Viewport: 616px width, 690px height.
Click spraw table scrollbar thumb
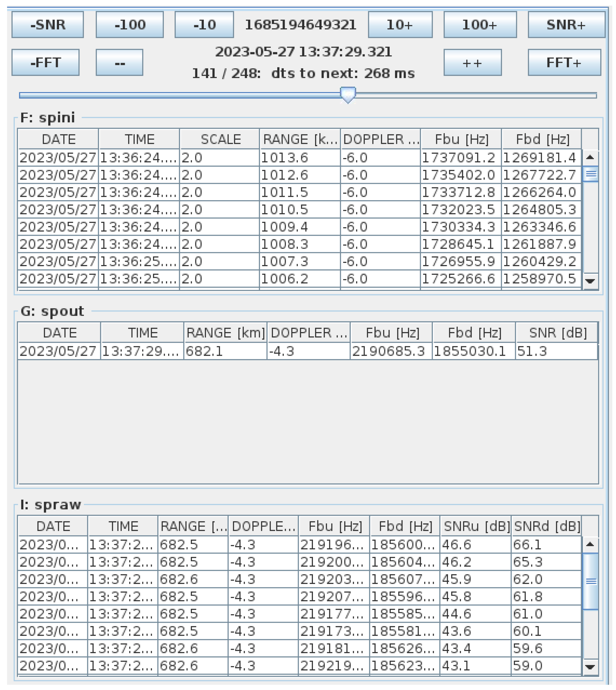click(590, 581)
